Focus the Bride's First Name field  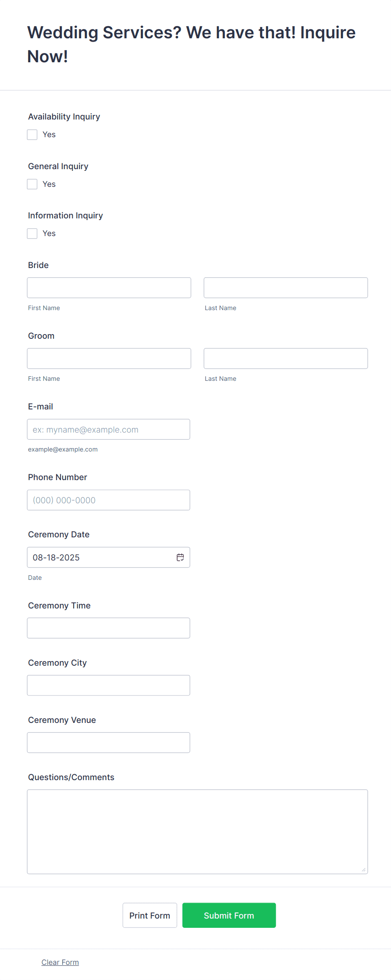(108, 287)
